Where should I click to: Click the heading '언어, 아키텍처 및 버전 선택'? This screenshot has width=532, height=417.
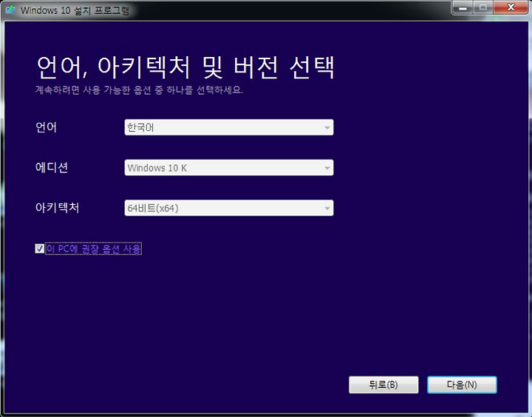(x=185, y=67)
